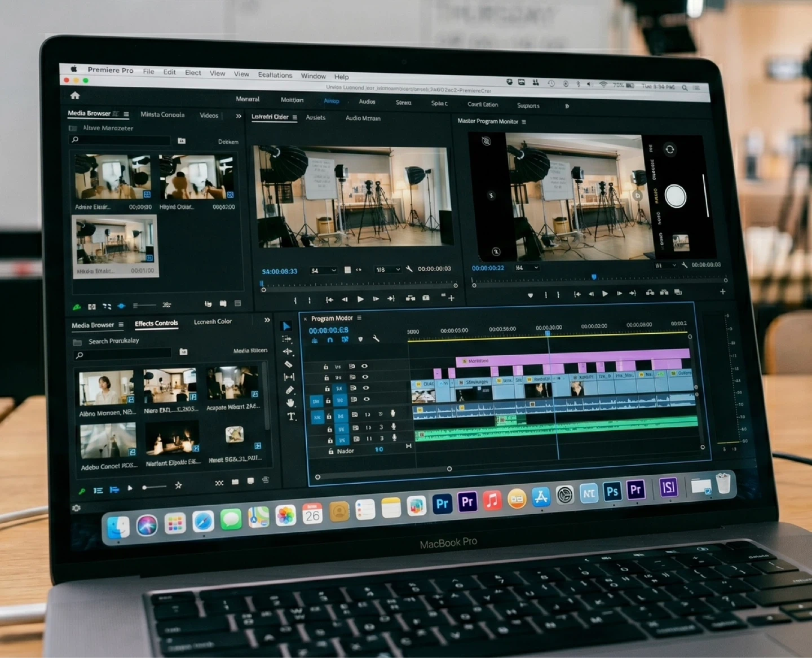Toggle lock on top video track
The width and height of the screenshot is (812, 658).
coord(325,366)
